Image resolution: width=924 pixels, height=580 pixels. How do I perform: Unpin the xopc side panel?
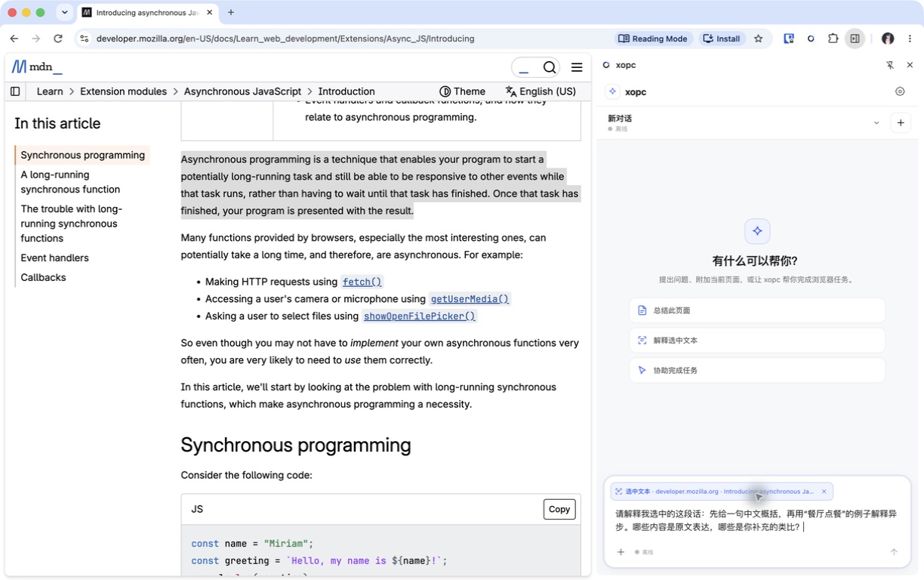(890, 66)
